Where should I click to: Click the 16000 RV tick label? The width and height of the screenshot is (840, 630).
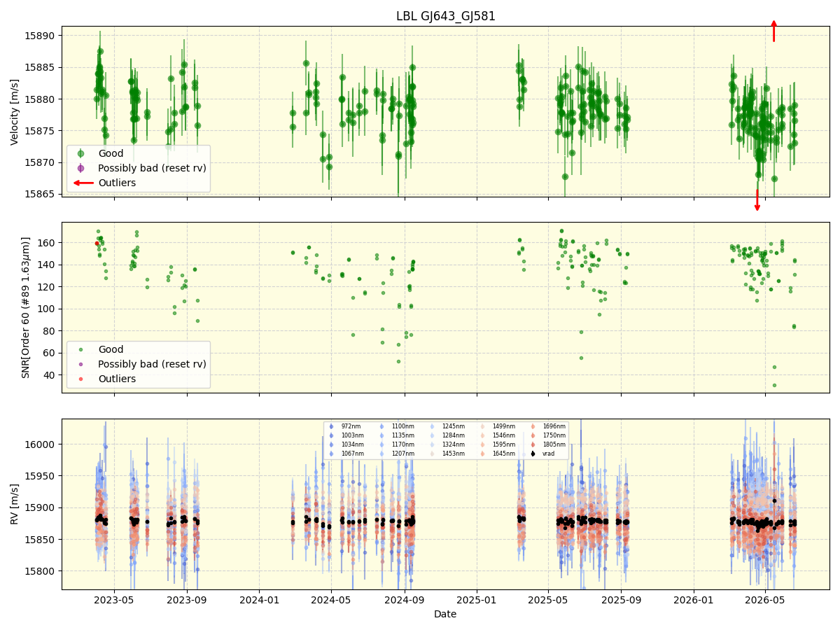[41, 444]
